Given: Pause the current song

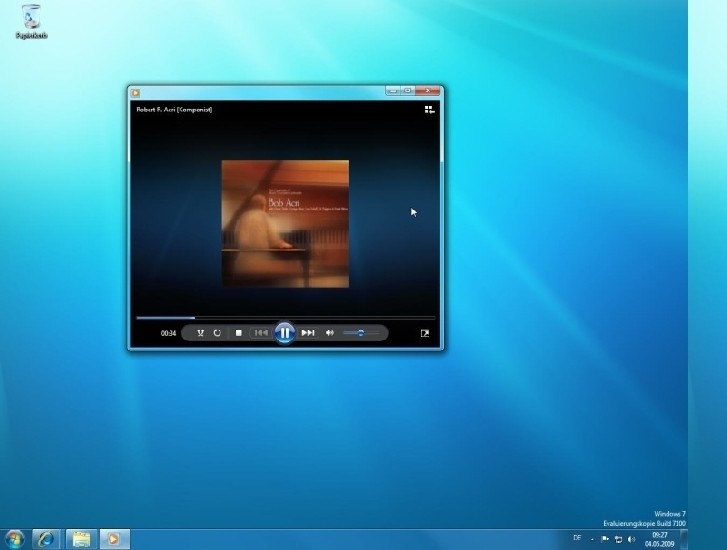Looking at the screenshot, I should click(285, 333).
